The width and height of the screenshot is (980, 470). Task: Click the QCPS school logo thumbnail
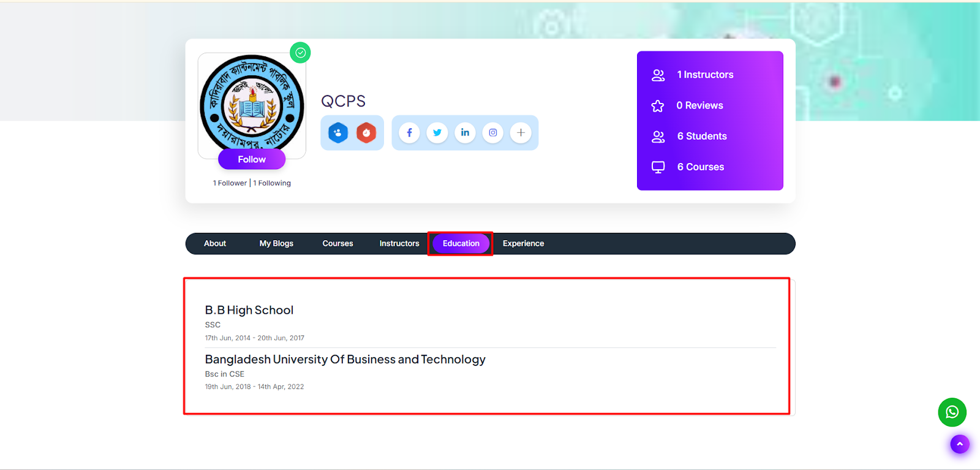(252, 103)
